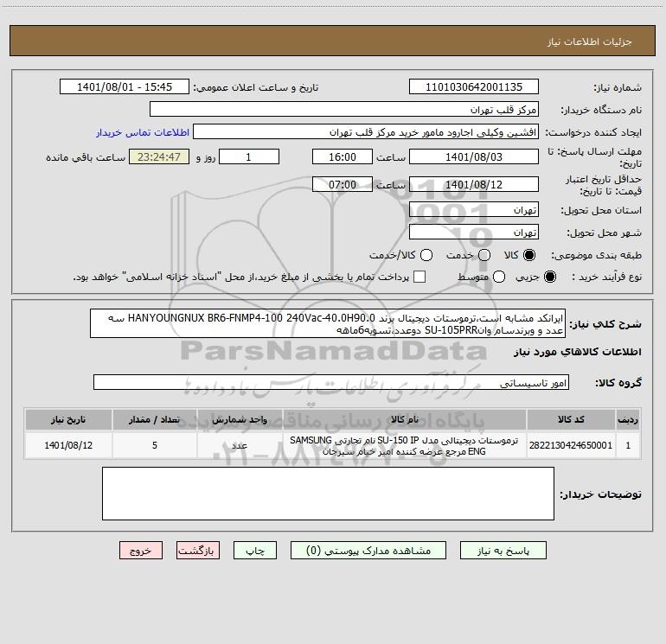
Task: Click the price validity time 07:00
Action: (343, 184)
